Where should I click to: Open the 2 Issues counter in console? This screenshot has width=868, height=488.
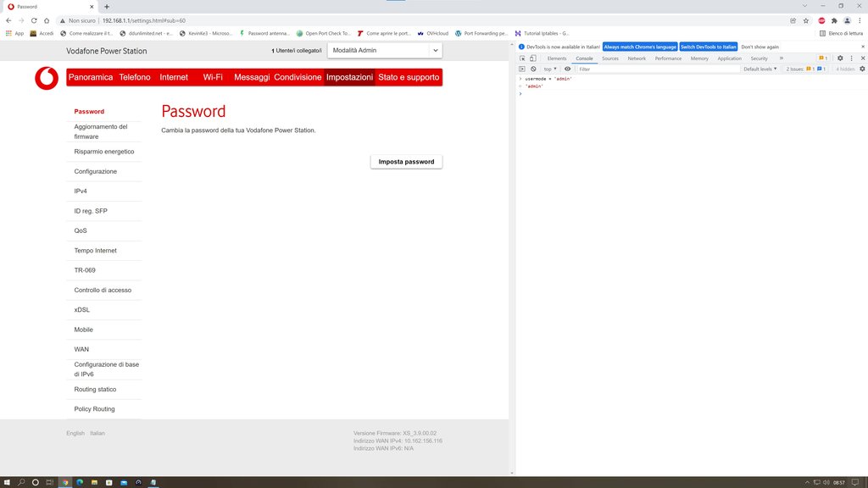coord(806,69)
